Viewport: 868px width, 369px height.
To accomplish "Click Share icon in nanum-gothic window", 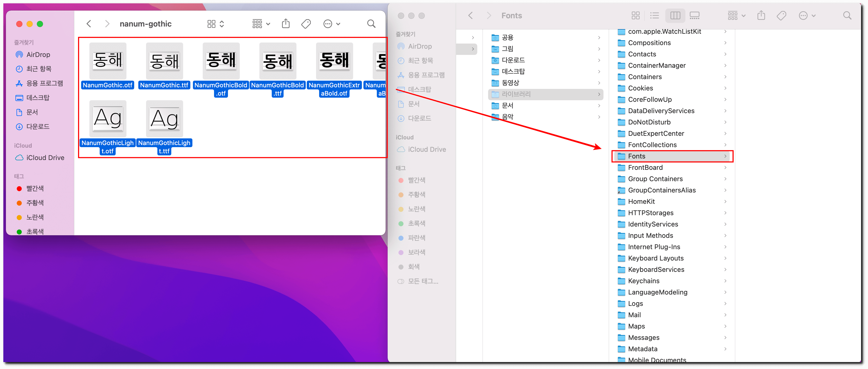I will [x=286, y=24].
